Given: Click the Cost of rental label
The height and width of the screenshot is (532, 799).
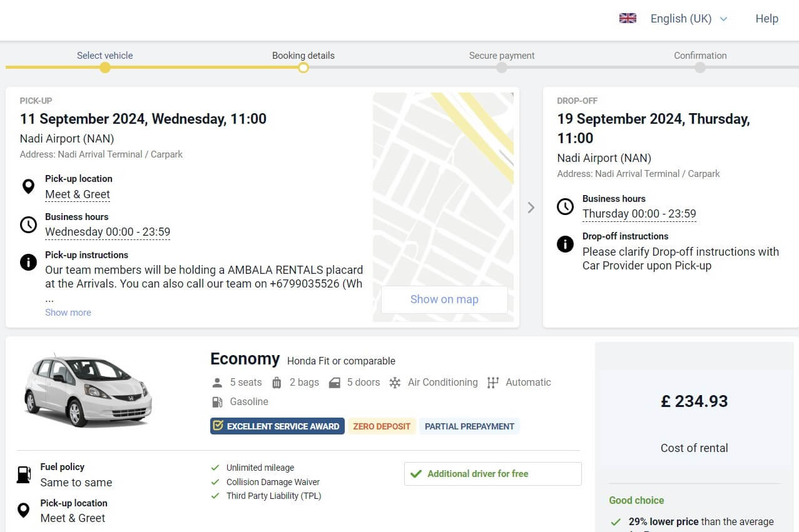Looking at the screenshot, I should (x=695, y=448).
